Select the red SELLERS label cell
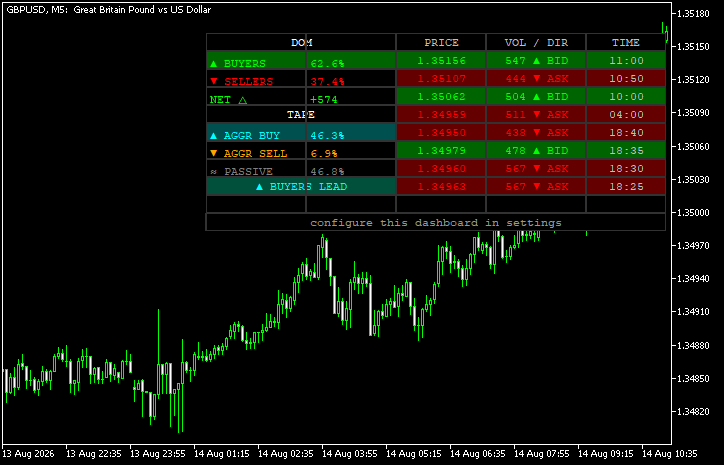This screenshot has height=465, width=724. pyautogui.click(x=256, y=79)
